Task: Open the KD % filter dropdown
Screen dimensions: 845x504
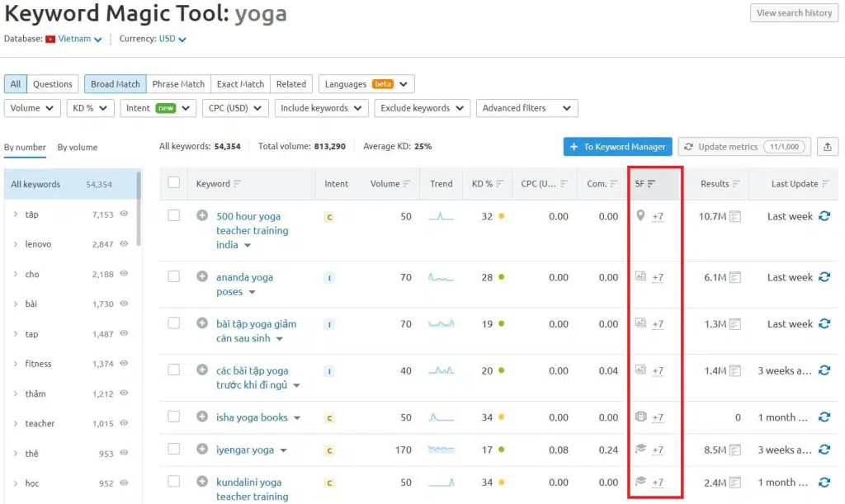Action: (90, 108)
